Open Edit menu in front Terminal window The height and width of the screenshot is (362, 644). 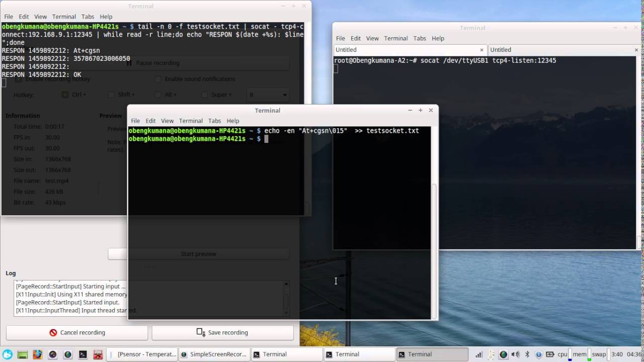click(150, 121)
